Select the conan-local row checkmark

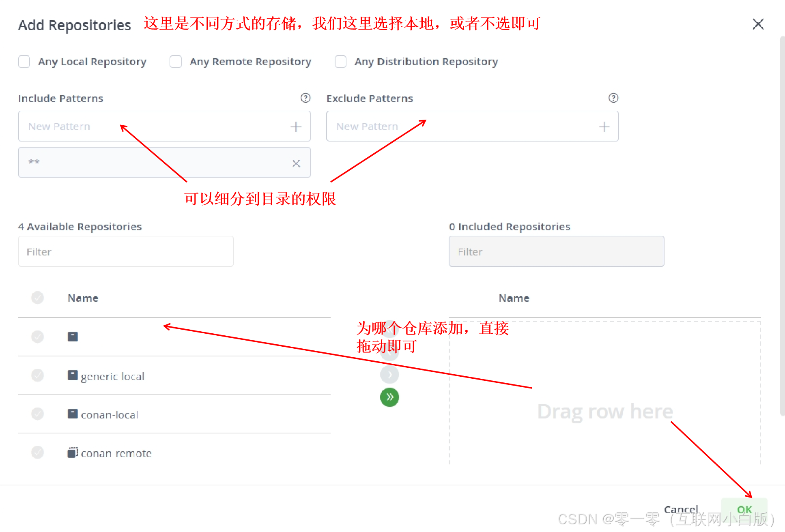click(x=37, y=414)
